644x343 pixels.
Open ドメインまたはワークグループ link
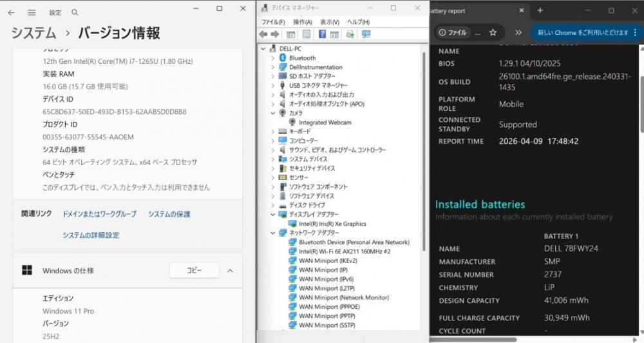(99, 214)
